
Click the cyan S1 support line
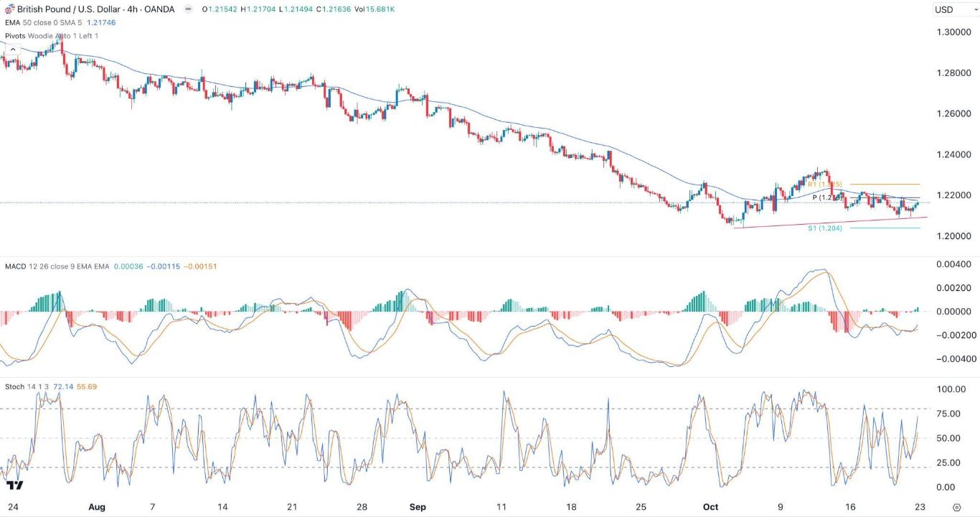click(885, 228)
